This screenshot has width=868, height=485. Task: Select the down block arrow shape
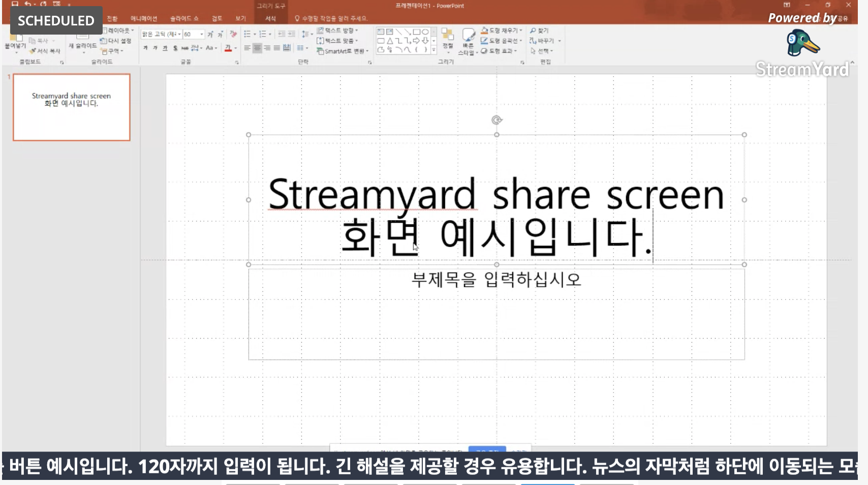425,41
